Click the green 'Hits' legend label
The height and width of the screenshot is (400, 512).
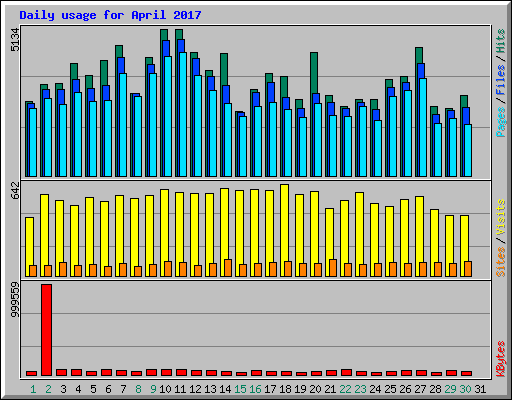[x=501, y=41]
